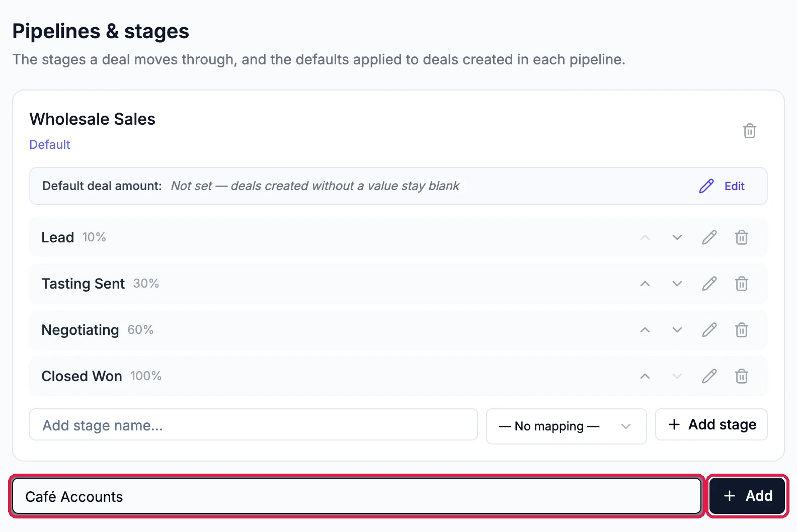Delete the Negotiating stage
Screen dimensions: 797x532
742,330
